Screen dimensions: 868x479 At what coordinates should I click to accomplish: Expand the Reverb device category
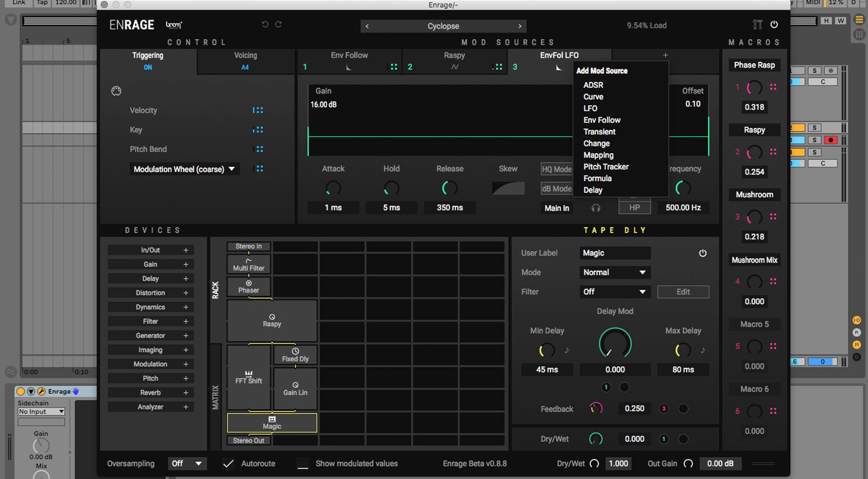[150, 393]
